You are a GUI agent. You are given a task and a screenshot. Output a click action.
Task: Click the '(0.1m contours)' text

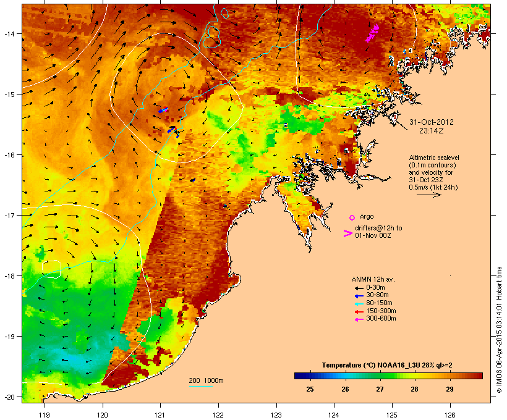click(x=432, y=165)
